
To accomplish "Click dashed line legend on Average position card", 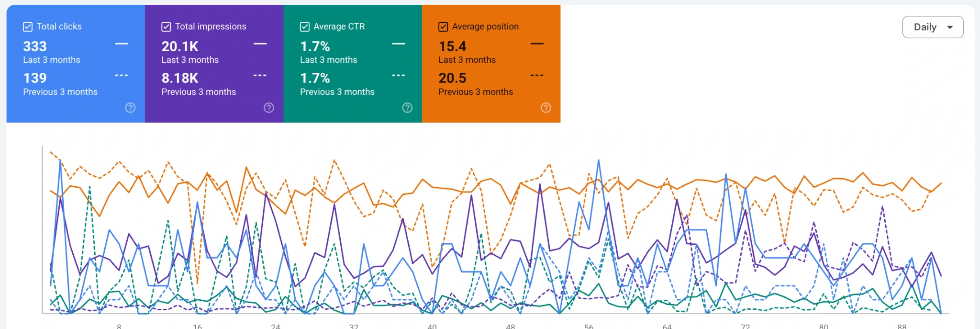I will (x=537, y=76).
